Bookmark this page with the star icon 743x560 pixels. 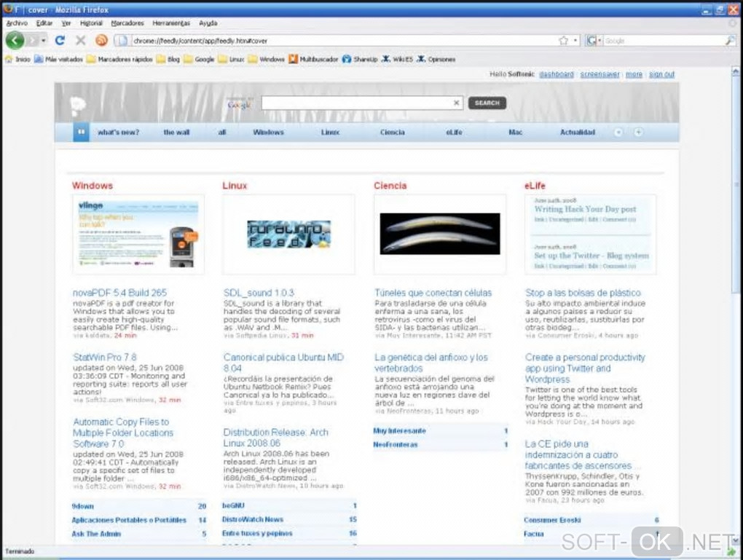[563, 41]
